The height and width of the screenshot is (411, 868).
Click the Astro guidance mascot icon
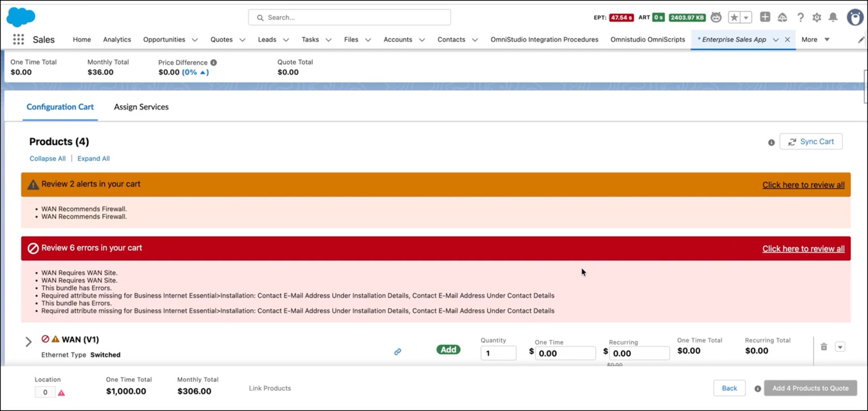tap(716, 17)
